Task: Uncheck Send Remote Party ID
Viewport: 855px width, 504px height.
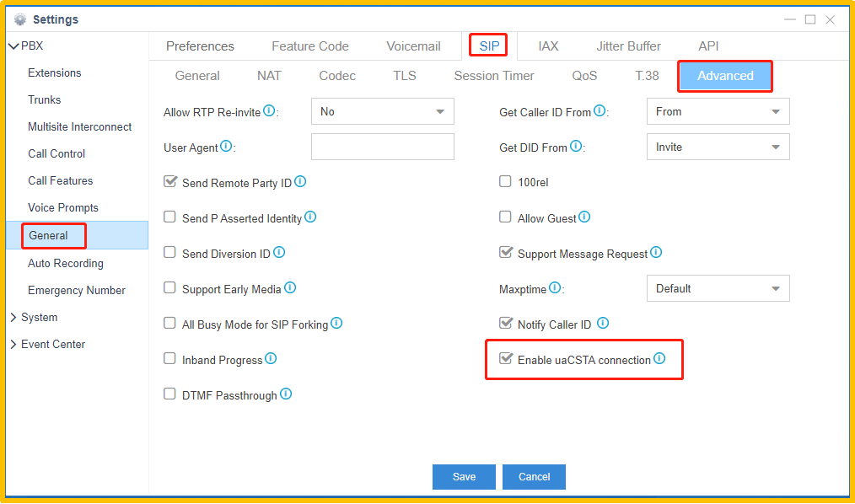Action: (170, 181)
